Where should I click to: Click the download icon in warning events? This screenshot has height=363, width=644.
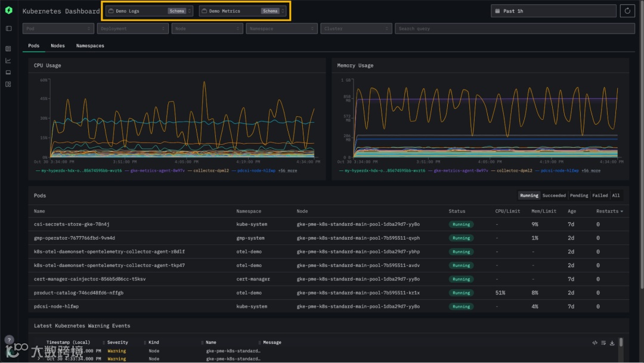(x=612, y=343)
